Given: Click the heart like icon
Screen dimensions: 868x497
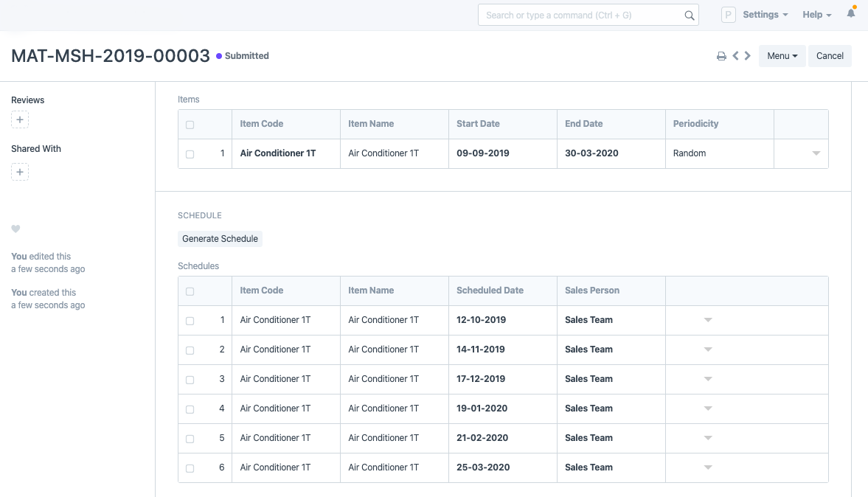Looking at the screenshot, I should 15,229.
